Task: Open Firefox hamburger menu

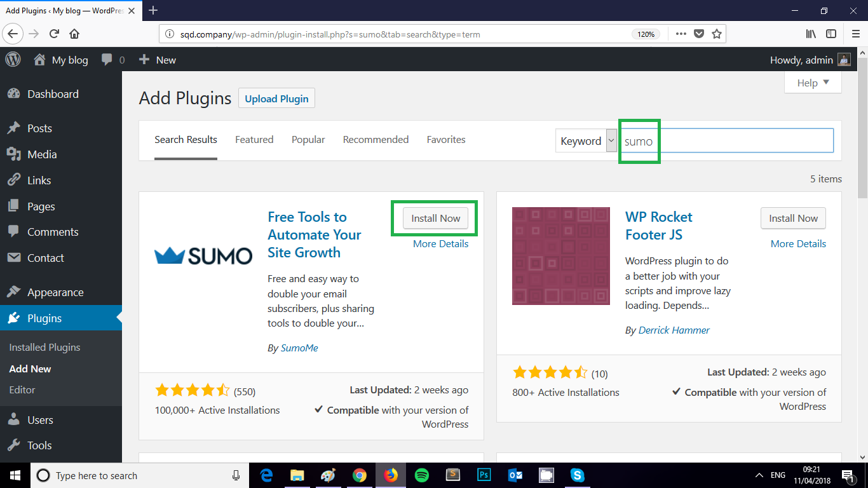Action: tap(856, 34)
